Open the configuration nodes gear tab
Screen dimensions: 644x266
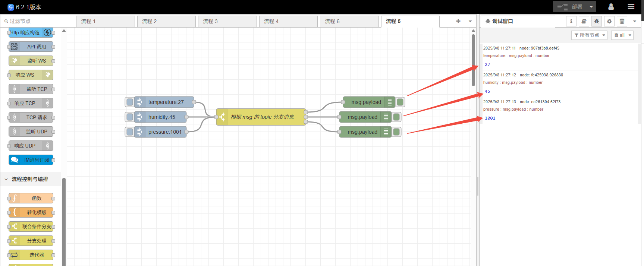(609, 21)
